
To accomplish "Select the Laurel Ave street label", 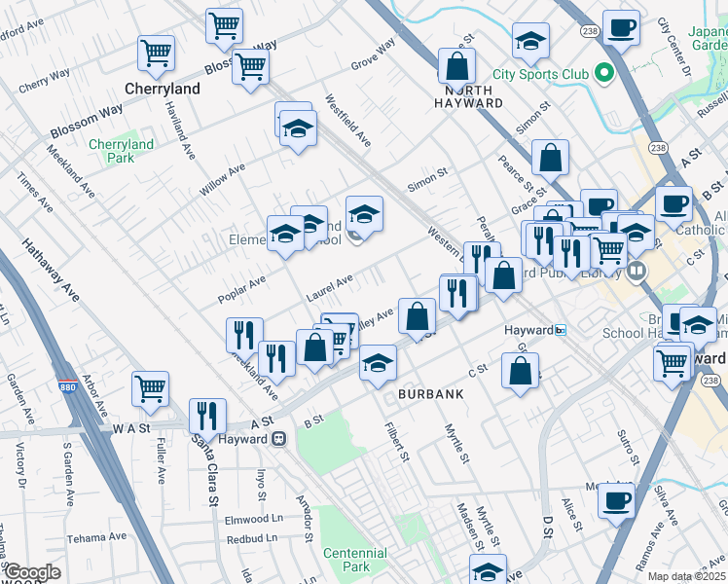I will pos(330,288).
